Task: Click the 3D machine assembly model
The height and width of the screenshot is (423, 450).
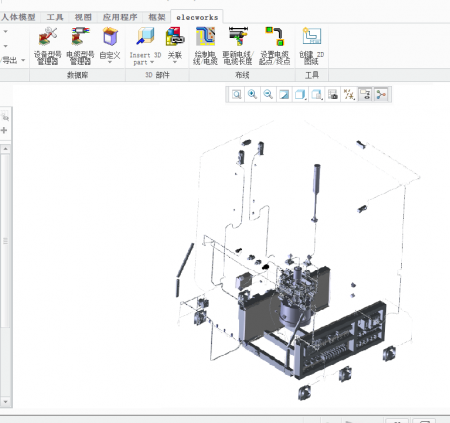Action: pyautogui.click(x=297, y=260)
